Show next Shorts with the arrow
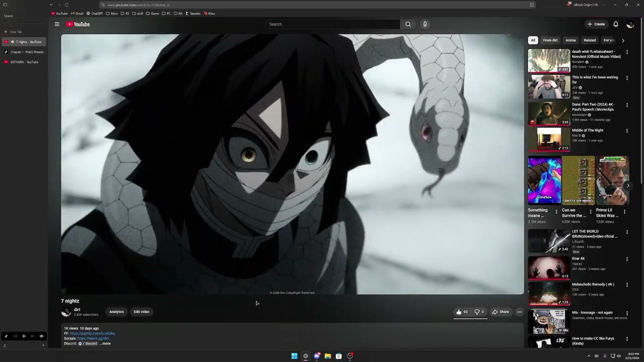Image resolution: width=644 pixels, height=362 pixels. pyautogui.click(x=627, y=186)
